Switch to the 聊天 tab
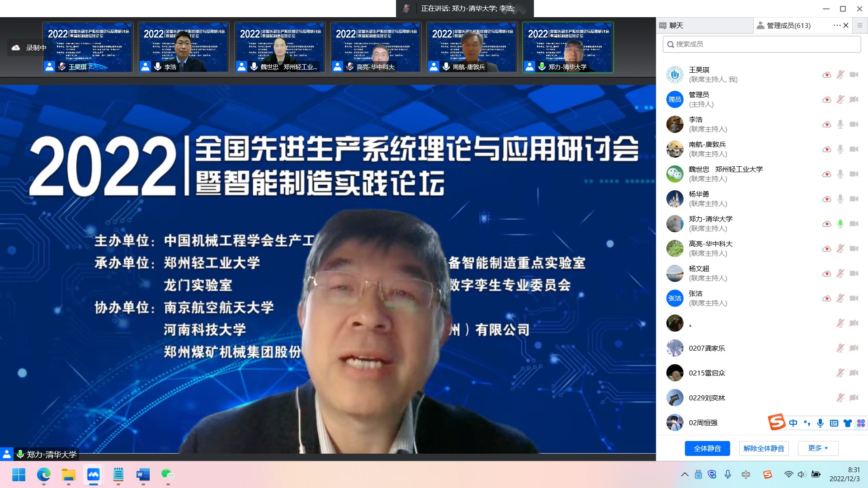The image size is (868, 488). pos(676,25)
